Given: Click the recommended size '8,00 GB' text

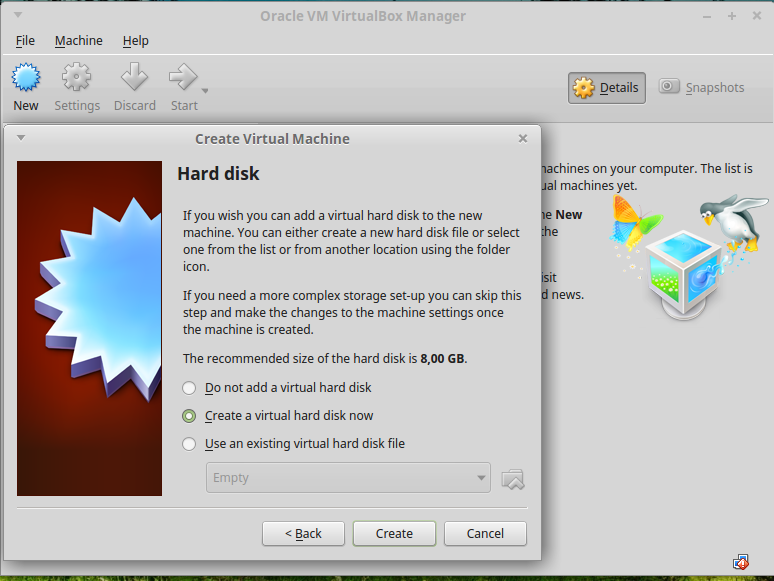Looking at the screenshot, I should (x=442, y=358).
